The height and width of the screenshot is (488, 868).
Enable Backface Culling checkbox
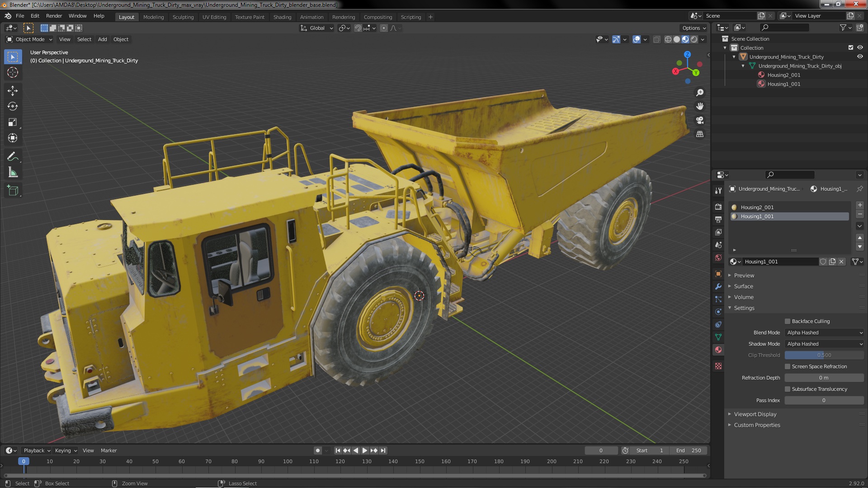pos(788,321)
